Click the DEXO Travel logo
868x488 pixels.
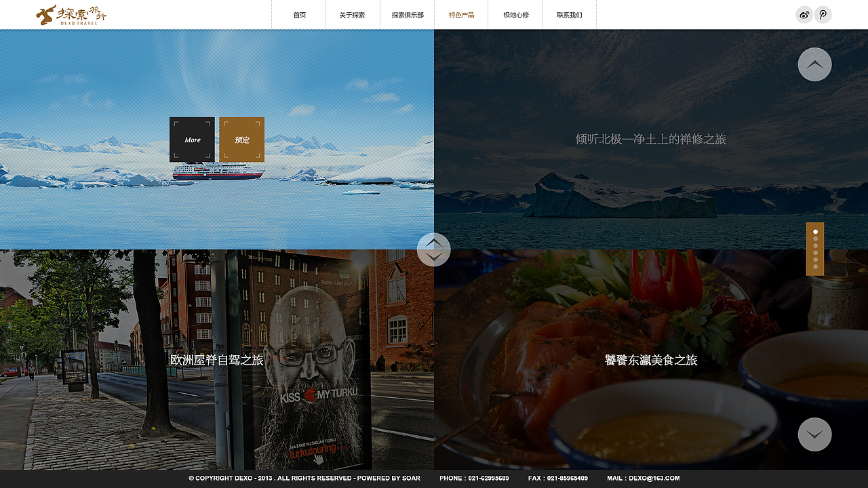click(71, 15)
